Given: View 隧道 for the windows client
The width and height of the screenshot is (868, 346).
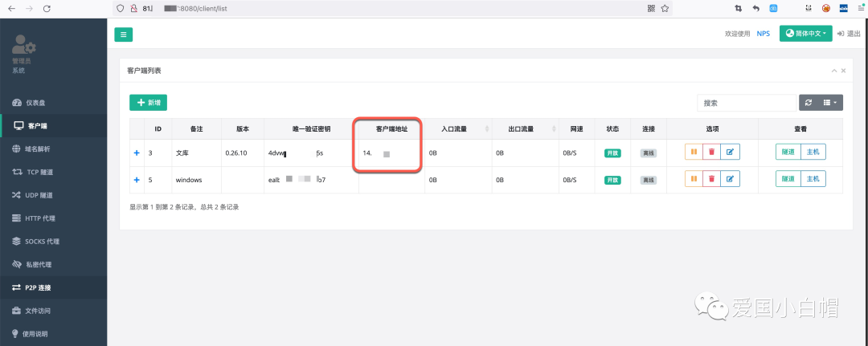Looking at the screenshot, I should pos(788,178).
